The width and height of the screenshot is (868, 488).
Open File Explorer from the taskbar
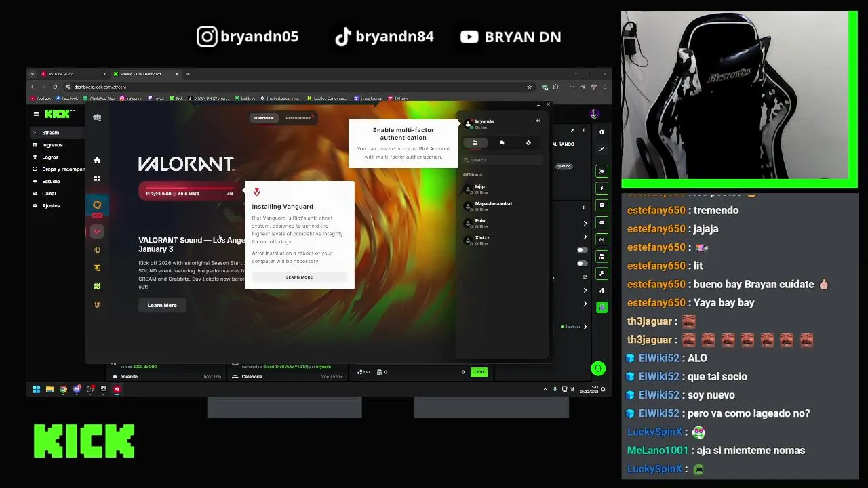tap(50, 390)
